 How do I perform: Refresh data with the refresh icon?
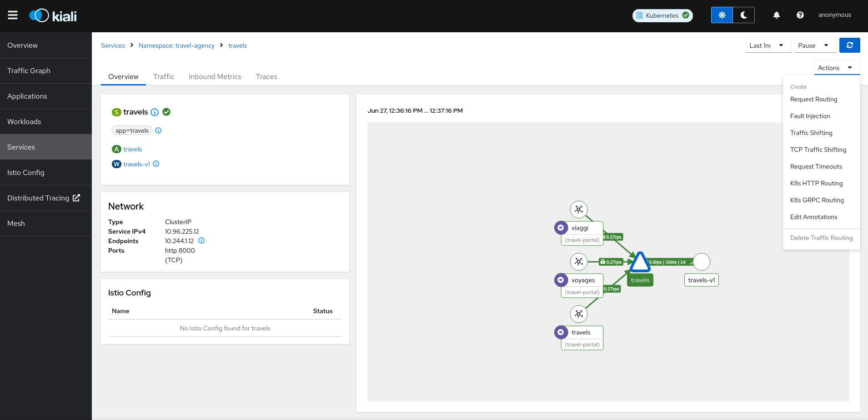click(x=849, y=45)
